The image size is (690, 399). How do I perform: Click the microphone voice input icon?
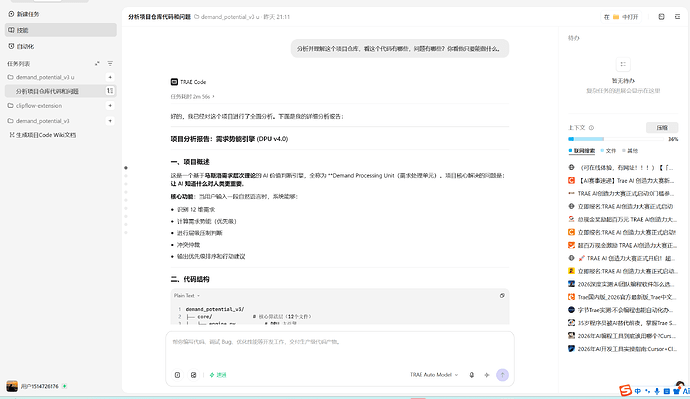[472, 375]
